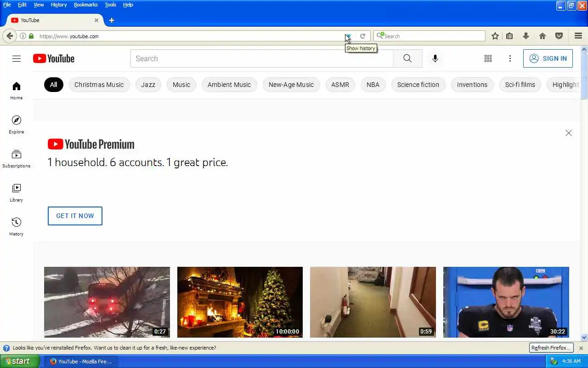Open the 10:00:00 fireplace video thumbnail

240,302
